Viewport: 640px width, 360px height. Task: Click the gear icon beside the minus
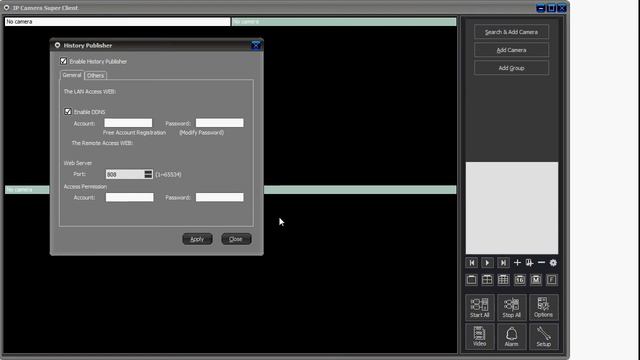553,263
